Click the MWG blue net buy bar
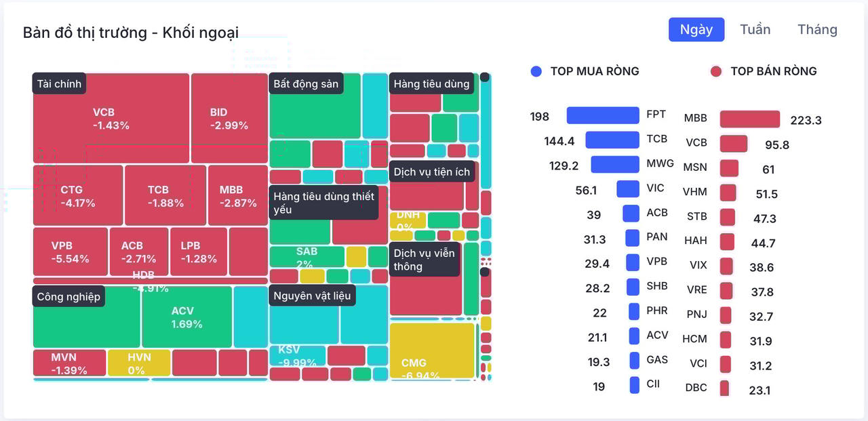The image size is (868, 421). pyautogui.click(x=614, y=165)
